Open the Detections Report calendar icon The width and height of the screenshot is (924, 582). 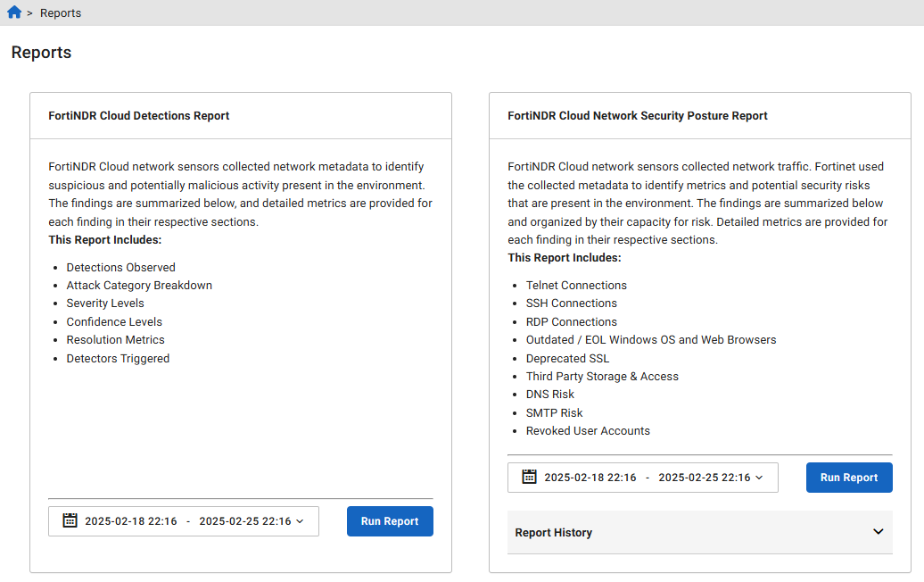pos(70,520)
